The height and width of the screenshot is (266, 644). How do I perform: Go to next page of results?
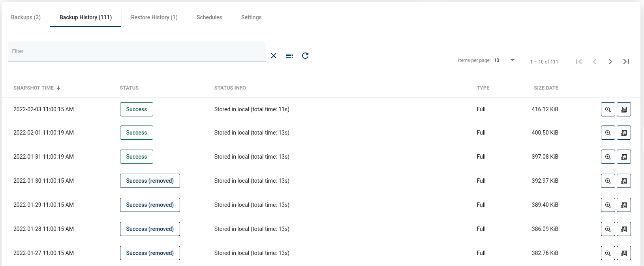point(610,62)
